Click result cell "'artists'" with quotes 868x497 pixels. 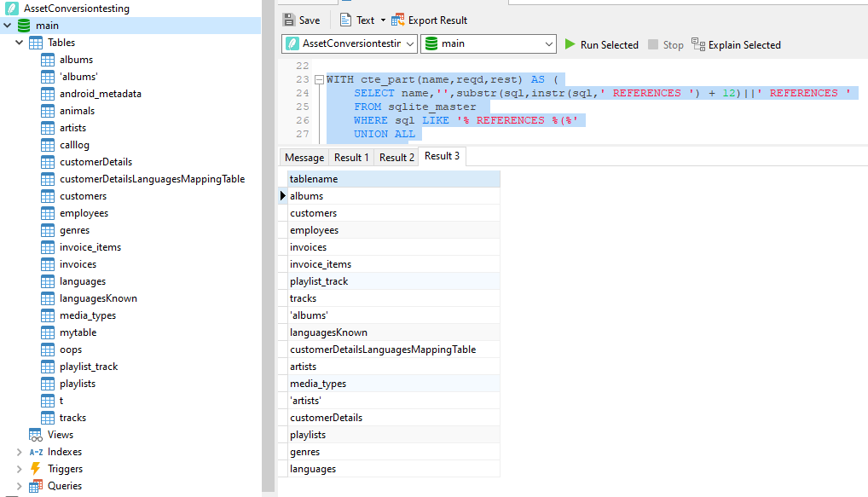click(x=394, y=401)
